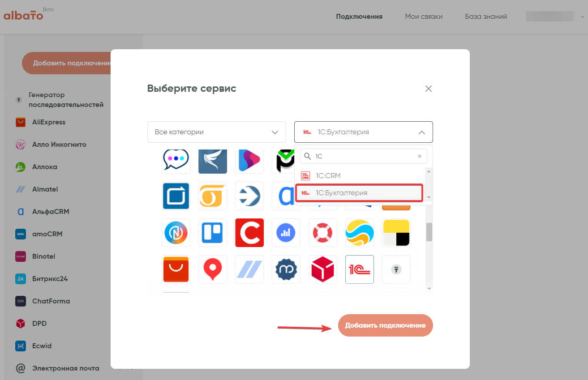Select the Trello service icon
The image size is (588, 380).
212,233
